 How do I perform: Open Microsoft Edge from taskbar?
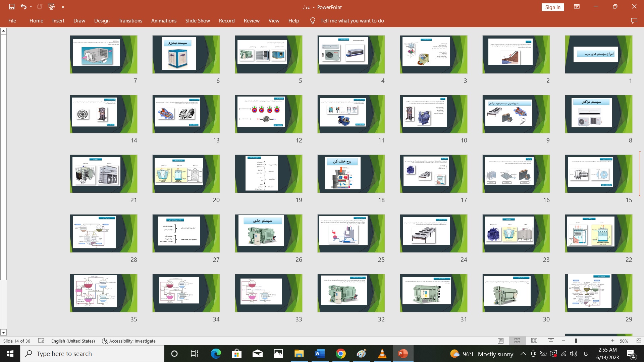pyautogui.click(x=216, y=354)
